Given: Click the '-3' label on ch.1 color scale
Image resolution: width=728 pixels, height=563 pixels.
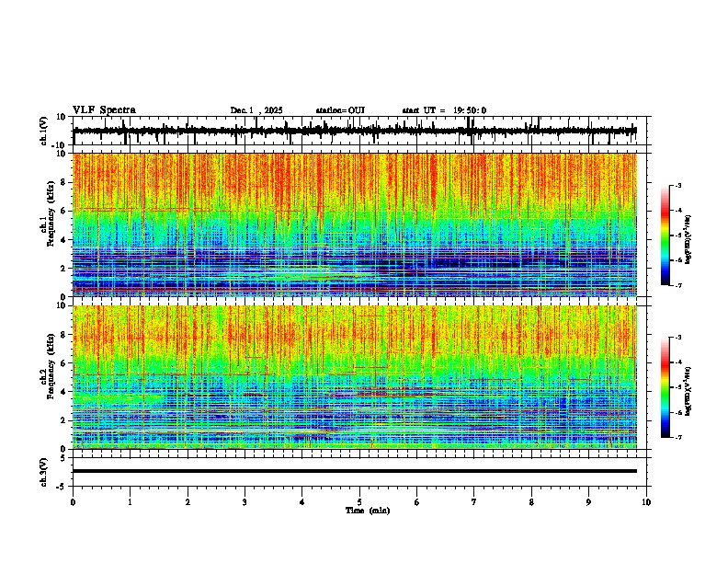Looking at the screenshot, I should (678, 186).
